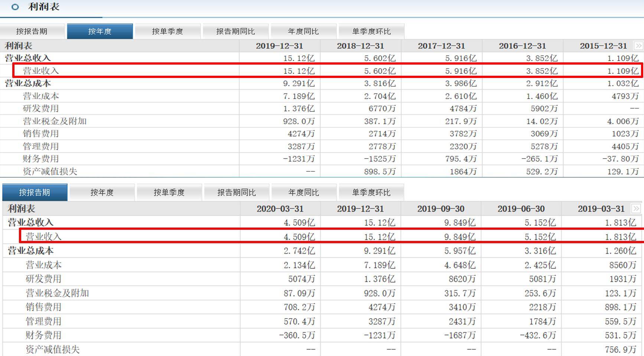This screenshot has width=644, height=356.
Task: Switch to 按年度 tab in lower table
Action: (x=102, y=192)
